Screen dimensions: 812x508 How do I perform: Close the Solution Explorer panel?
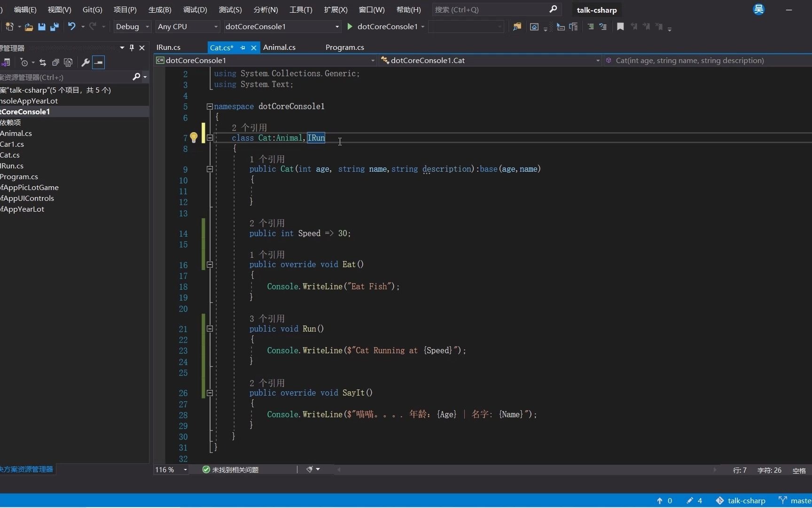(x=142, y=48)
